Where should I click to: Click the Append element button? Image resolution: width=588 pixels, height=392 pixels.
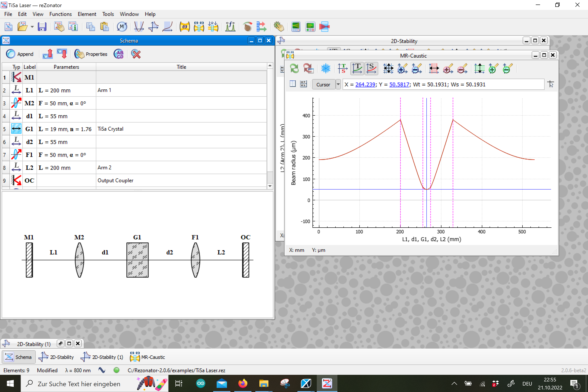(20, 54)
